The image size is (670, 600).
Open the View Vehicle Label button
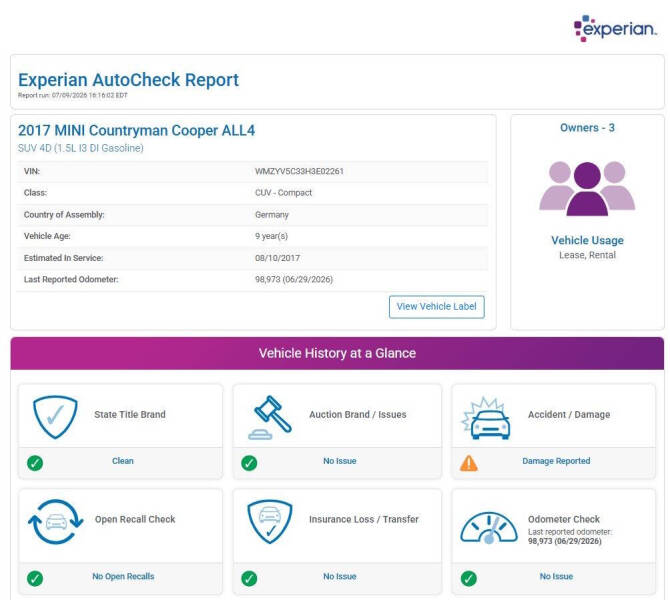436,307
